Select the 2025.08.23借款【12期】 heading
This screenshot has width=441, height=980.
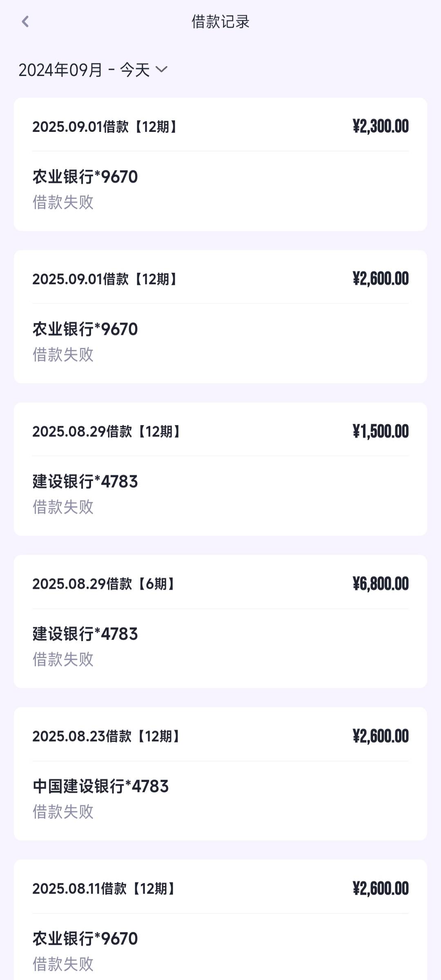click(x=107, y=736)
